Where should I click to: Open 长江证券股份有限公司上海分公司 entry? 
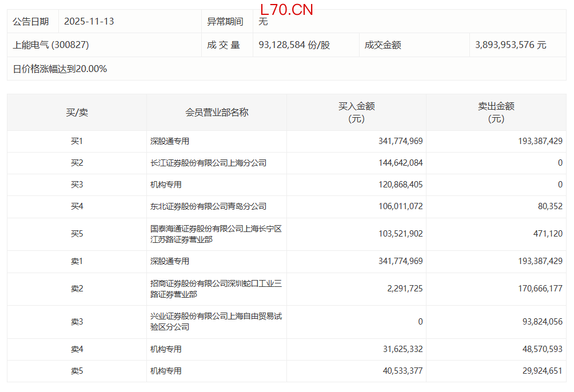208,163
